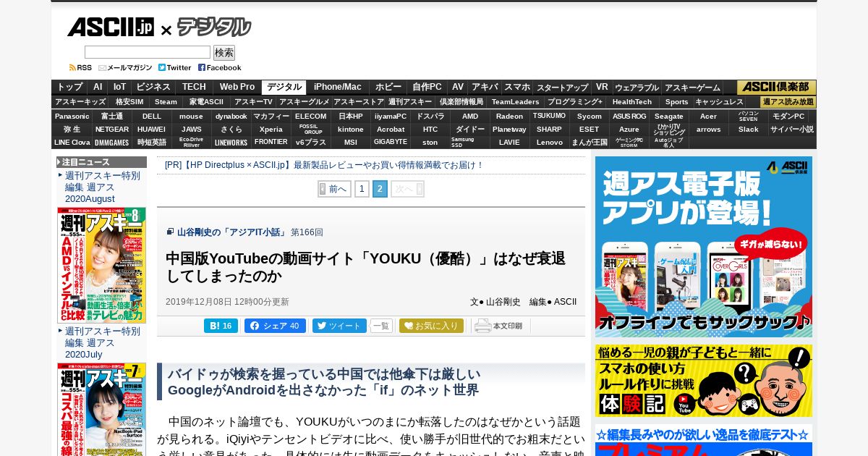The height and width of the screenshot is (456, 868).
Task: Open the SHARP brand link
Action: [550, 129]
